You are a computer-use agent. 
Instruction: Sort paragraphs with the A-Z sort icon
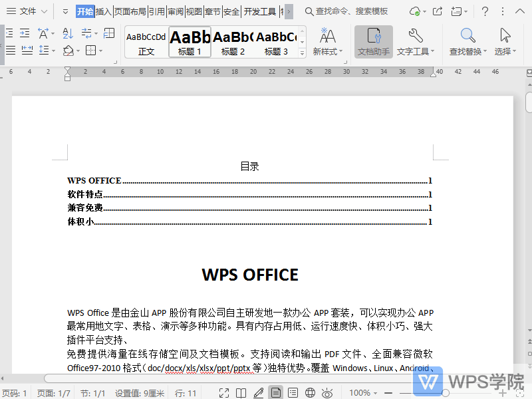[x=67, y=33]
